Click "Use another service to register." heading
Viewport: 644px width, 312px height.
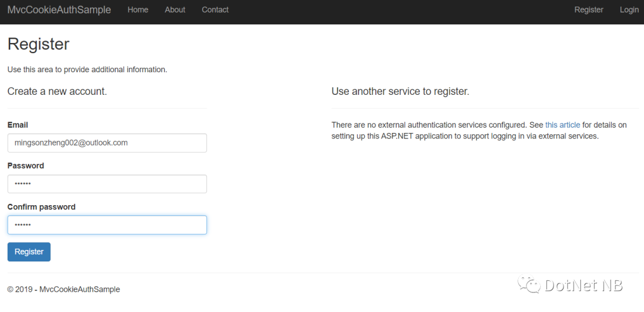point(401,91)
